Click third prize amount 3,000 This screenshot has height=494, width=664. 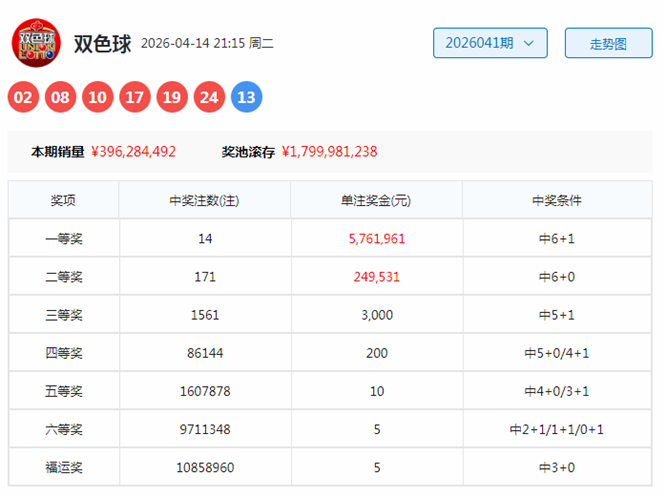pos(377,315)
